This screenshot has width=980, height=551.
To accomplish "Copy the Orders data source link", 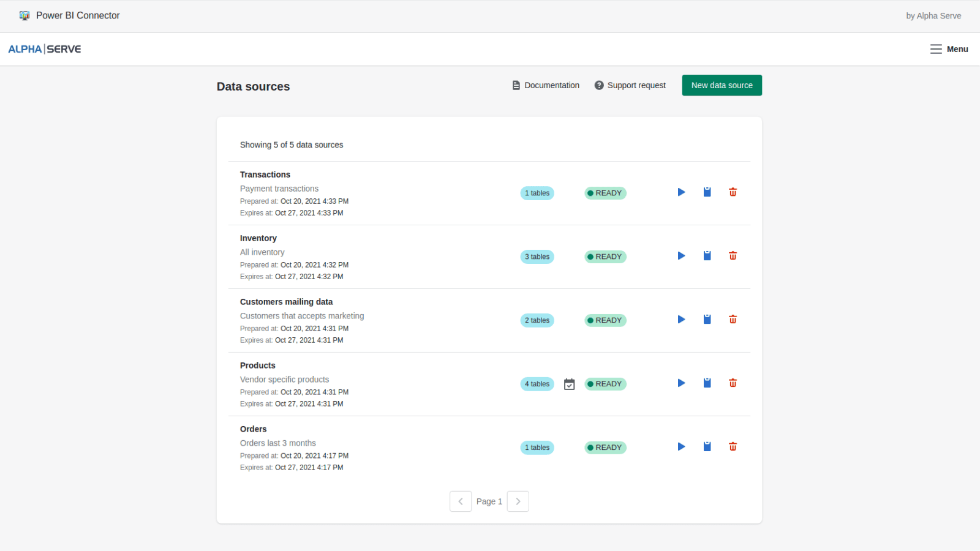I will (x=707, y=446).
